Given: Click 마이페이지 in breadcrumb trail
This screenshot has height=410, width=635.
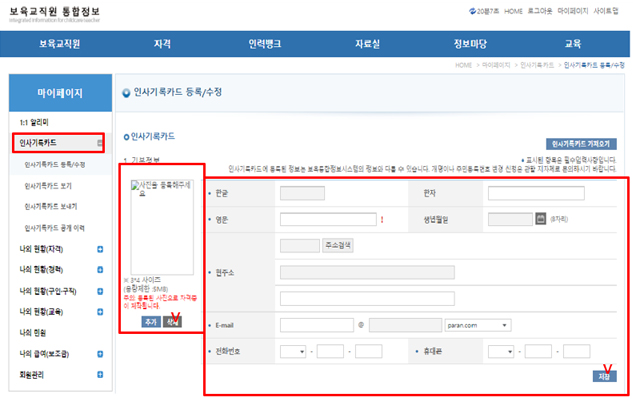Looking at the screenshot, I should 496,65.
